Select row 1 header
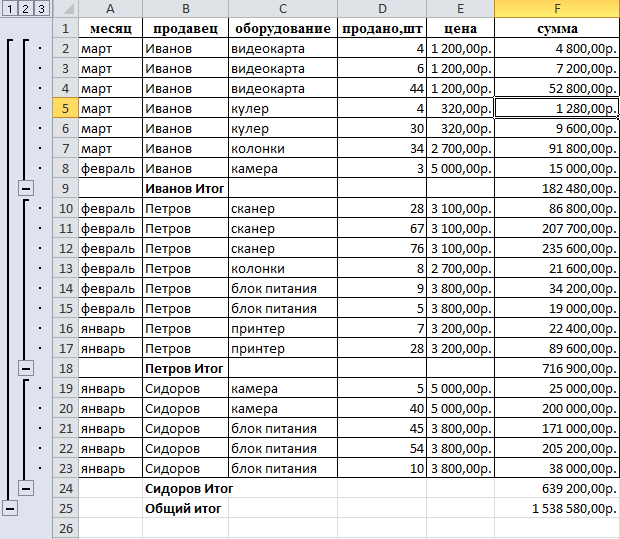 click(66, 28)
